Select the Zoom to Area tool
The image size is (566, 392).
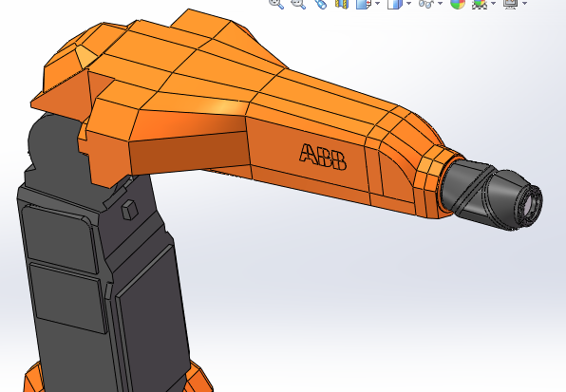(298, 3)
